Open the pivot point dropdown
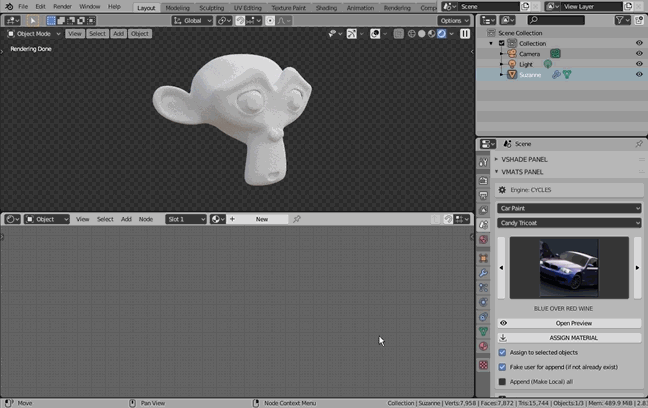 (x=224, y=21)
